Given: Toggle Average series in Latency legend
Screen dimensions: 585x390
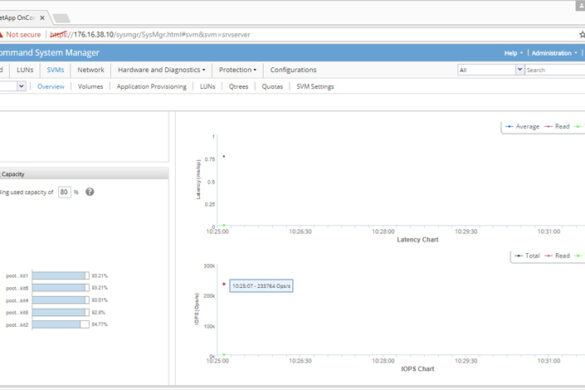Looking at the screenshot, I should (522, 127).
